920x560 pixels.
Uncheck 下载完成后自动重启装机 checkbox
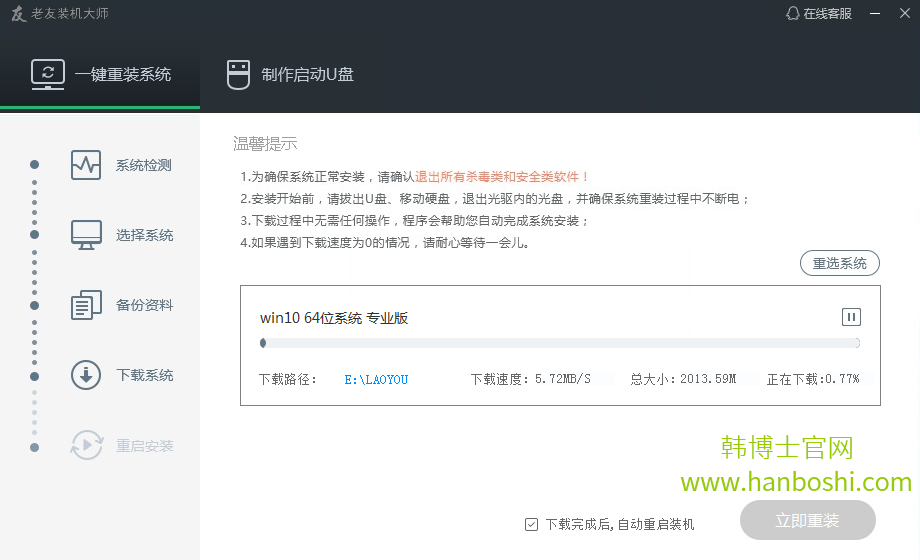click(x=531, y=524)
